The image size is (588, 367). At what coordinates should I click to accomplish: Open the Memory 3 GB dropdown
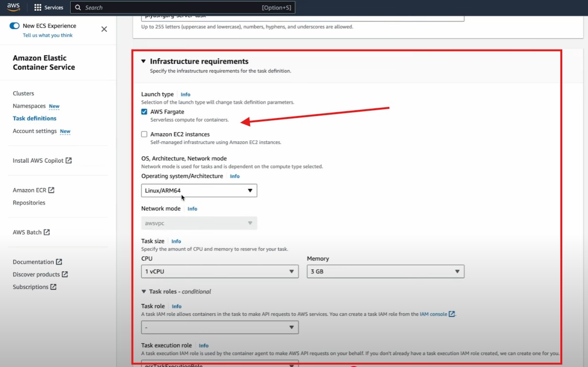[385, 271]
